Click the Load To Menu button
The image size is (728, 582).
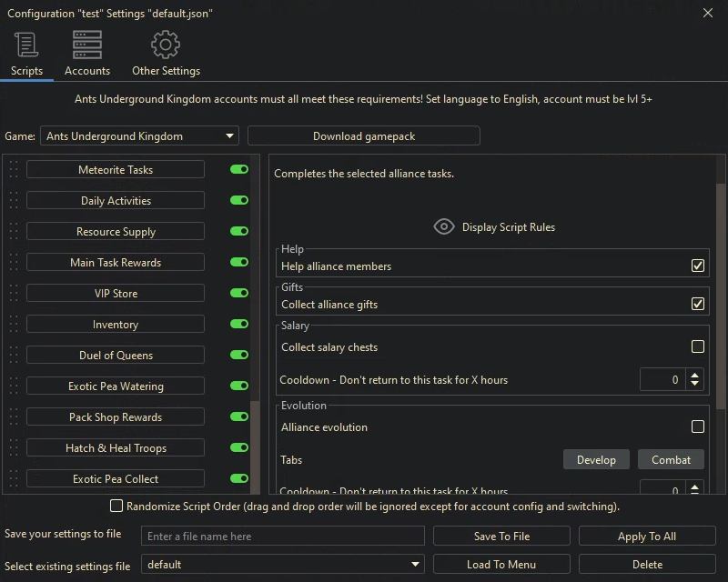(501, 565)
